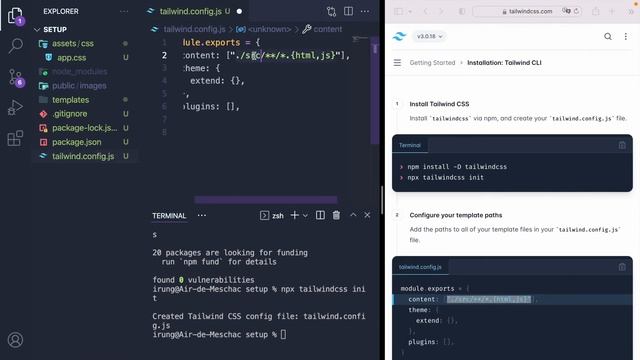Image resolution: width=640 pixels, height=360 pixels.
Task: Click the editor vertical scrollbar
Action: (375, 90)
